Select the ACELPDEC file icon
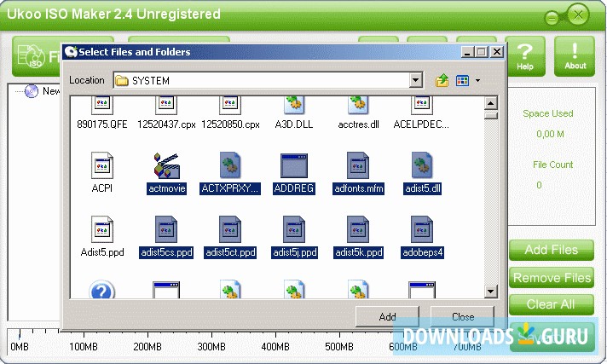Image resolution: width=607 pixels, height=364 pixels. (x=421, y=106)
